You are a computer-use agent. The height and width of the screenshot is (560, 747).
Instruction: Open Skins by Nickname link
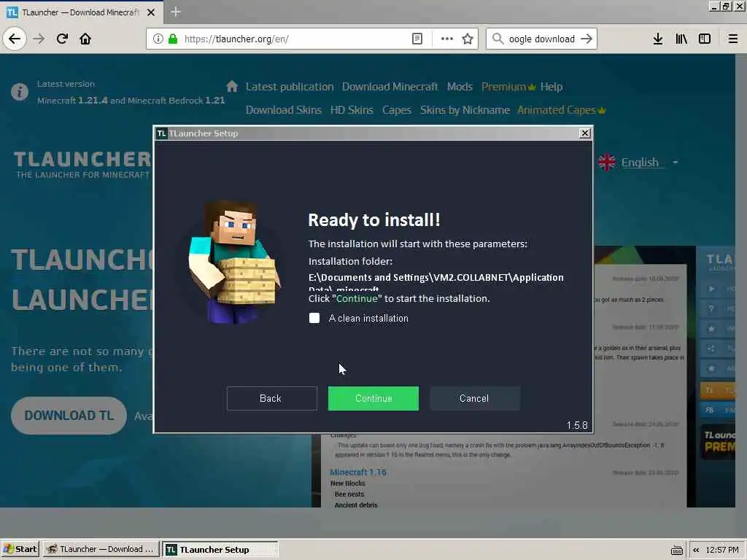[465, 110]
